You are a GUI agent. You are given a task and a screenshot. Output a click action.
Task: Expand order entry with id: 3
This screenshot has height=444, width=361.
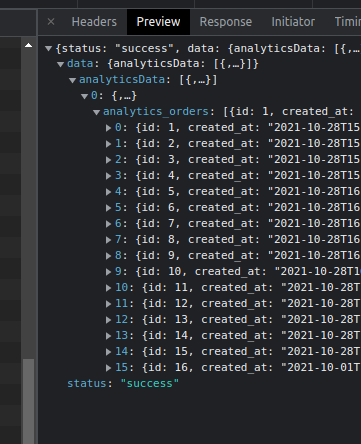tap(108, 160)
